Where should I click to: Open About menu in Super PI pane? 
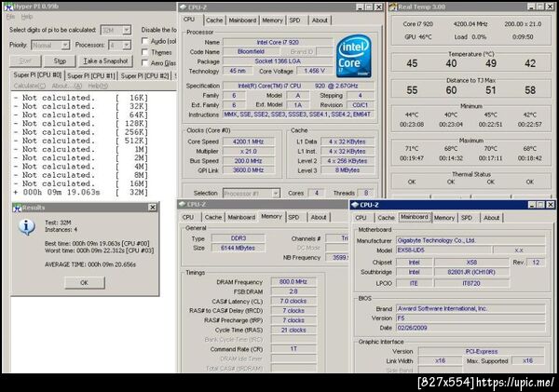coord(67,86)
